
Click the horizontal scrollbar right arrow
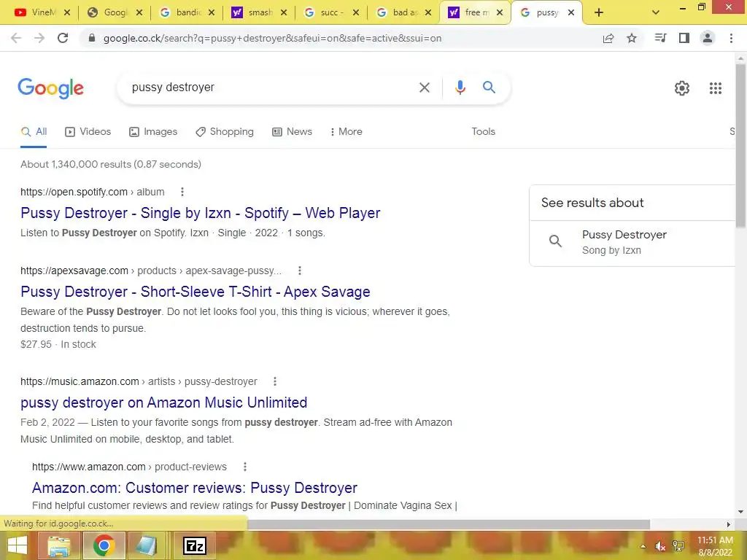pyautogui.click(x=728, y=524)
